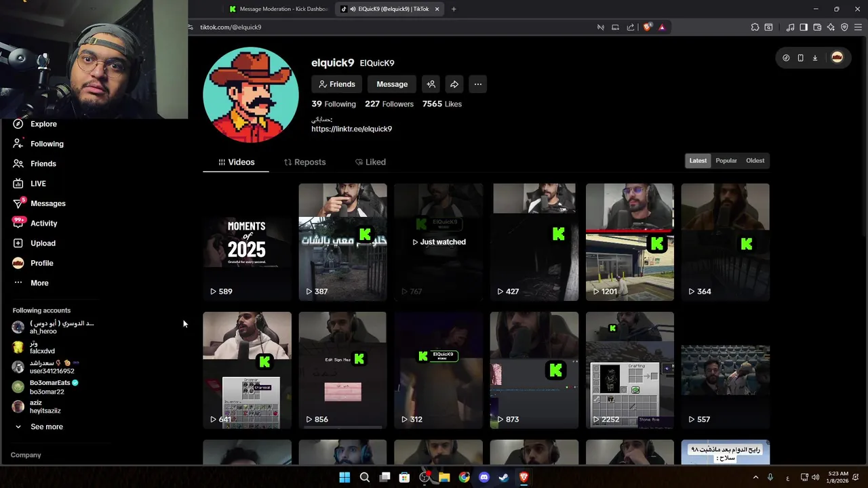This screenshot has width=868, height=488.
Task: Click the Message button on profile
Action: [x=392, y=84]
